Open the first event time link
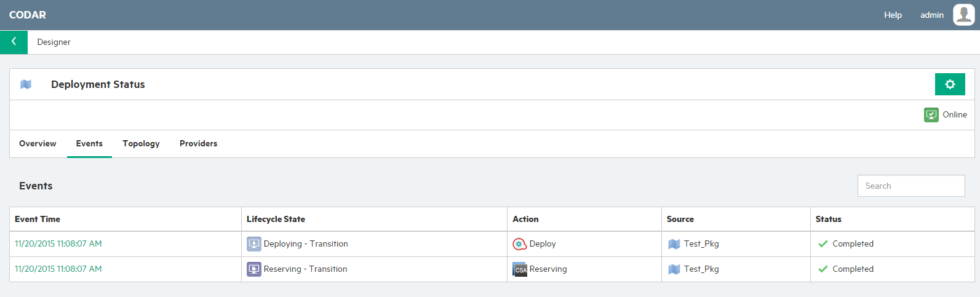Image resolution: width=980 pixels, height=297 pixels. [x=58, y=244]
